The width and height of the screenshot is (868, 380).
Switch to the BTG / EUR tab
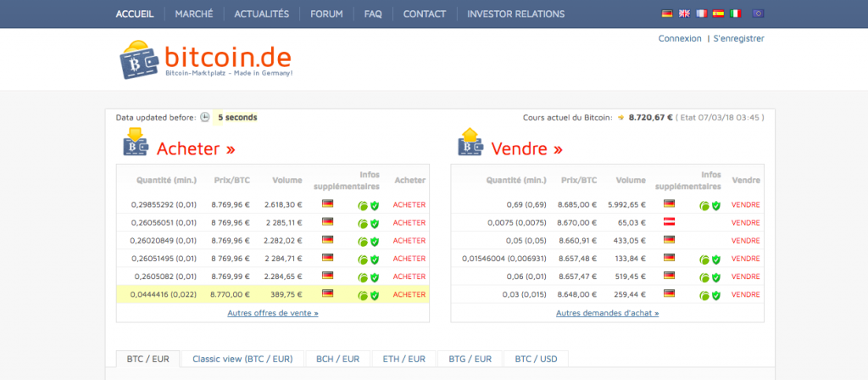(x=470, y=359)
